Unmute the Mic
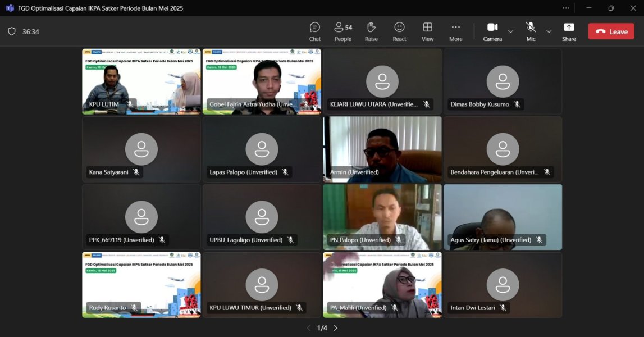 point(531,31)
